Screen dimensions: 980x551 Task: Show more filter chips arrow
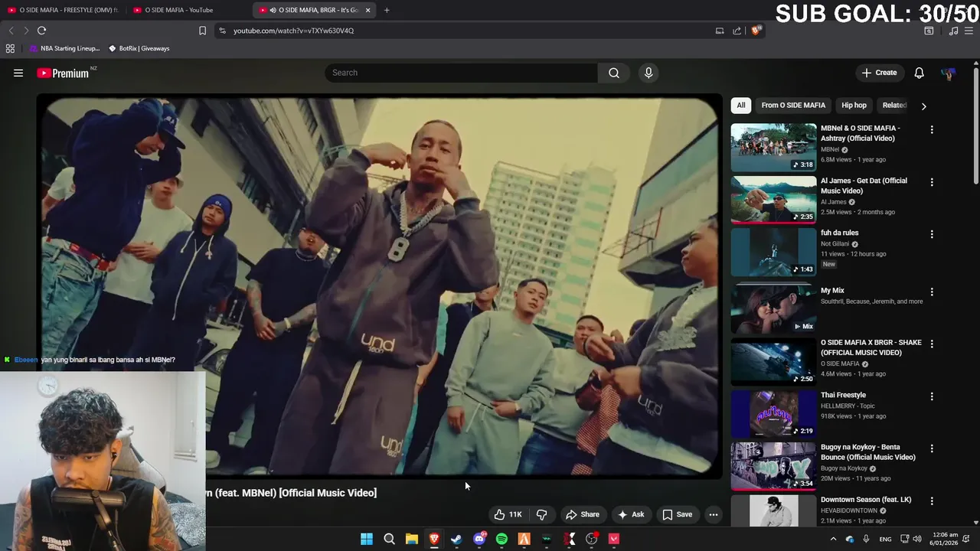pos(923,106)
